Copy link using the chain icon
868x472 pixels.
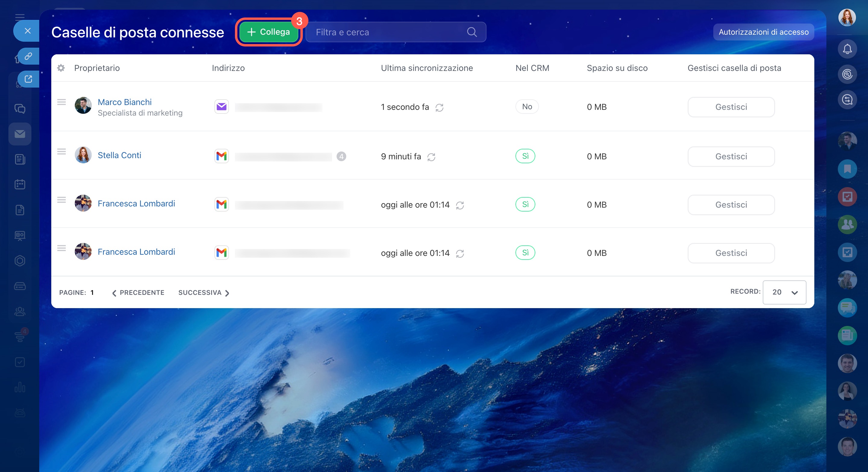[x=28, y=56]
